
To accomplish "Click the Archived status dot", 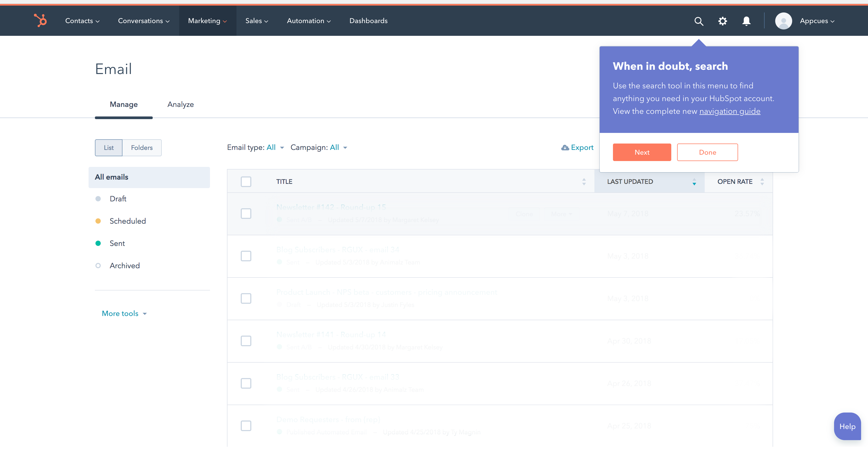I will [98, 266].
